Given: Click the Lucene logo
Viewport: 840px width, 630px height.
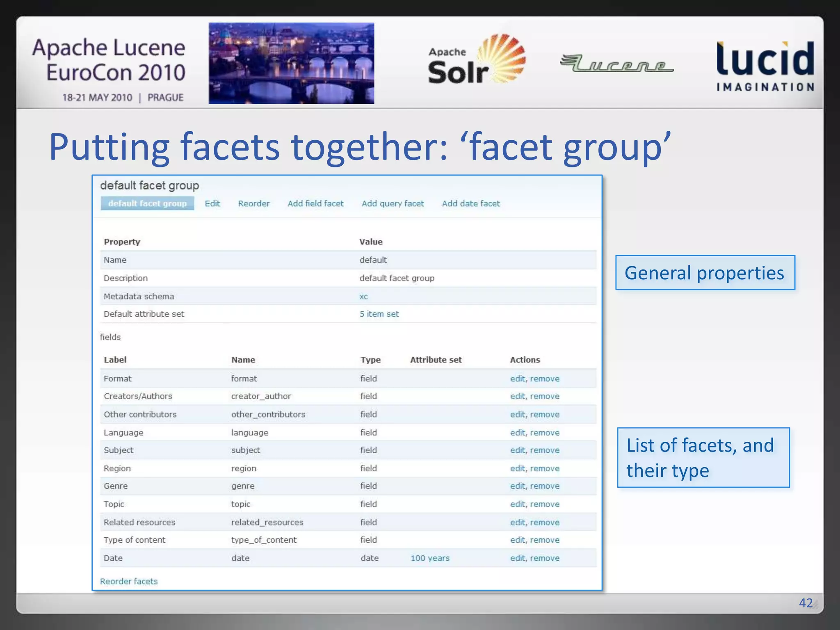Looking at the screenshot, I should (616, 64).
